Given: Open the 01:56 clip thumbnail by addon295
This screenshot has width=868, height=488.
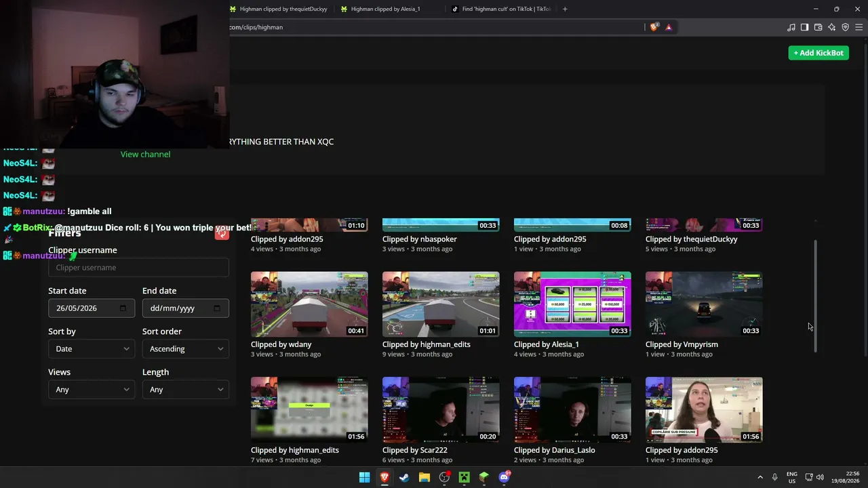Looking at the screenshot, I should pos(704,409).
